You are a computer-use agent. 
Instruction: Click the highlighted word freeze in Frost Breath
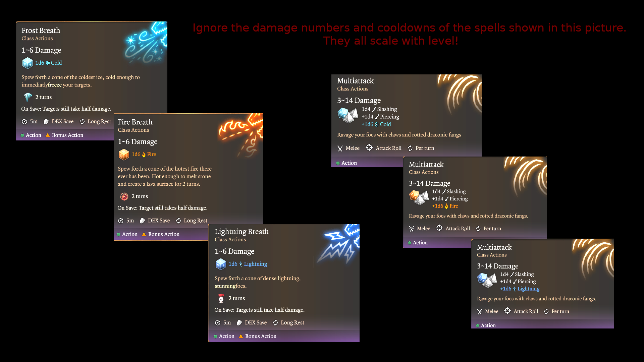pos(55,85)
